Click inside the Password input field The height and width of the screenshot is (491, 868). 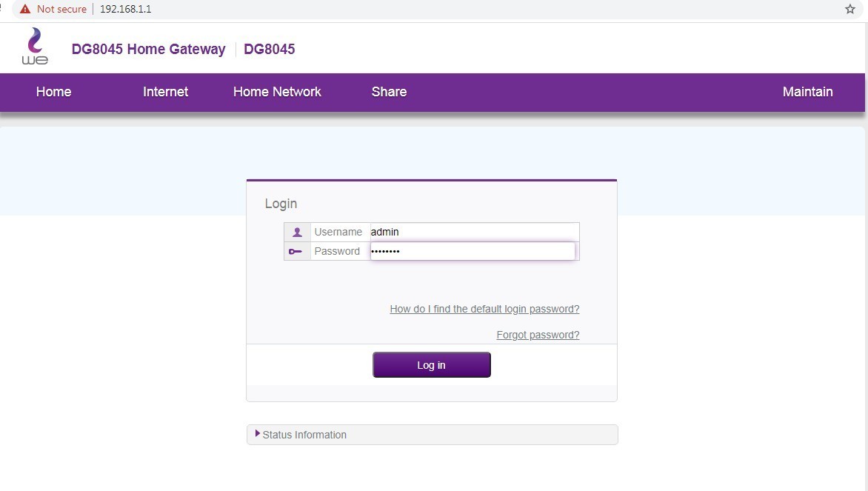pos(473,251)
